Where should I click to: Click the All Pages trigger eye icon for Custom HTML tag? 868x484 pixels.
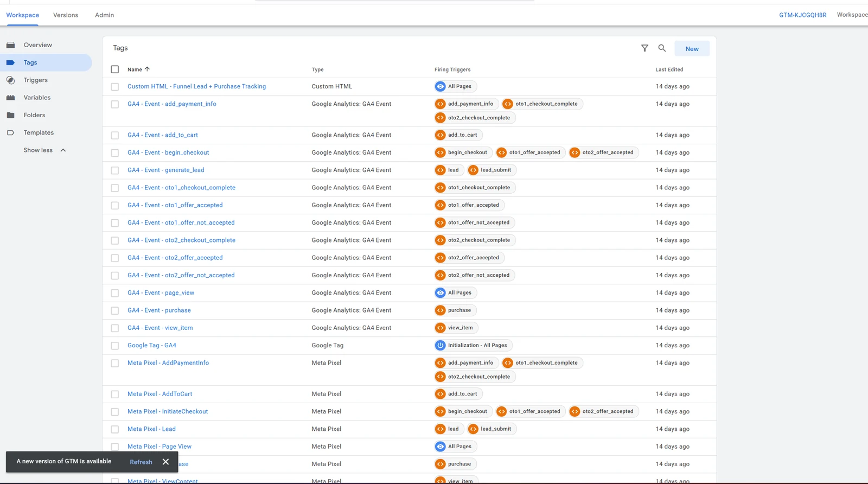tap(441, 86)
